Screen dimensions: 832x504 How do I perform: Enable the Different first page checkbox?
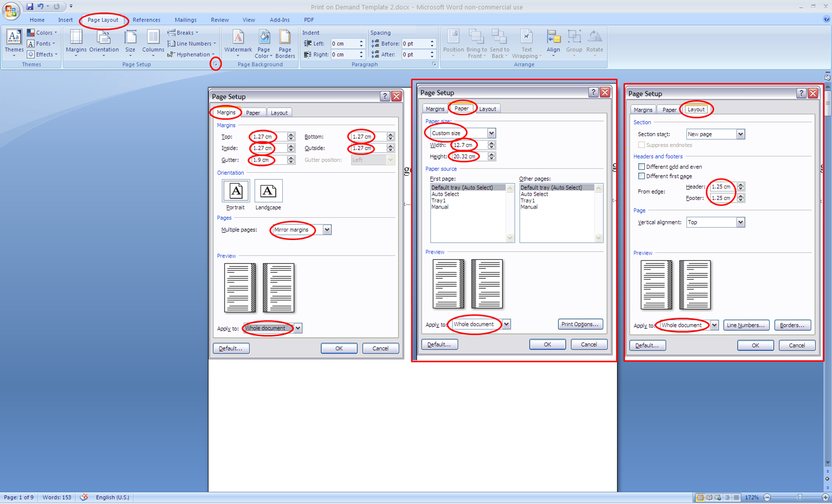click(642, 176)
